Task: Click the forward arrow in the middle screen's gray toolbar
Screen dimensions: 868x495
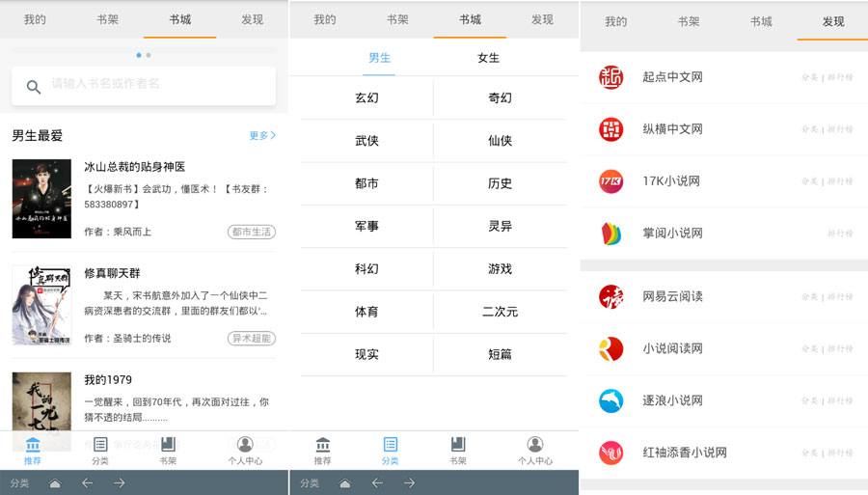Action: click(x=409, y=482)
